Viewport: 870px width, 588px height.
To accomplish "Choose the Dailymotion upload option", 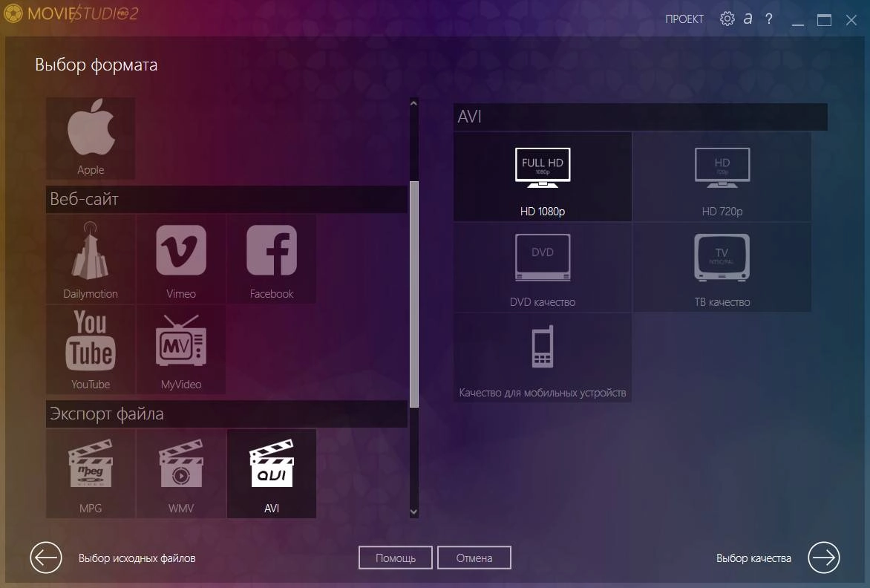I will click(x=91, y=259).
